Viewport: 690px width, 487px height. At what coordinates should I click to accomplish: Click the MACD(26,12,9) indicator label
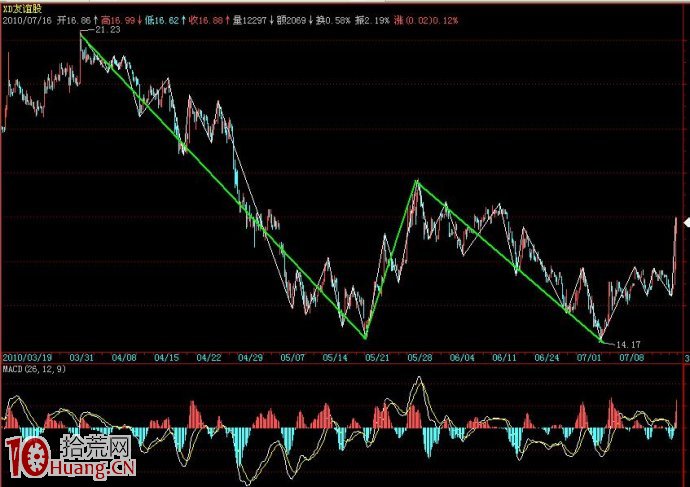[x=34, y=369]
